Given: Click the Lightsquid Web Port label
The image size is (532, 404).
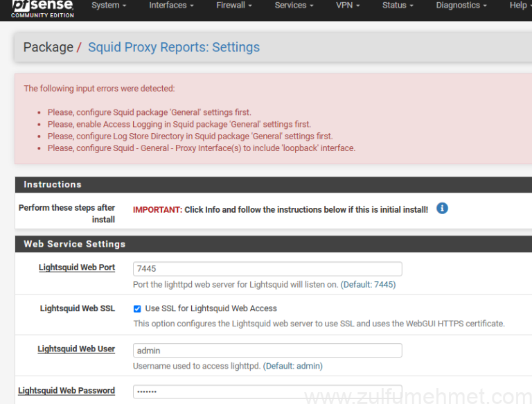Looking at the screenshot, I should [77, 267].
